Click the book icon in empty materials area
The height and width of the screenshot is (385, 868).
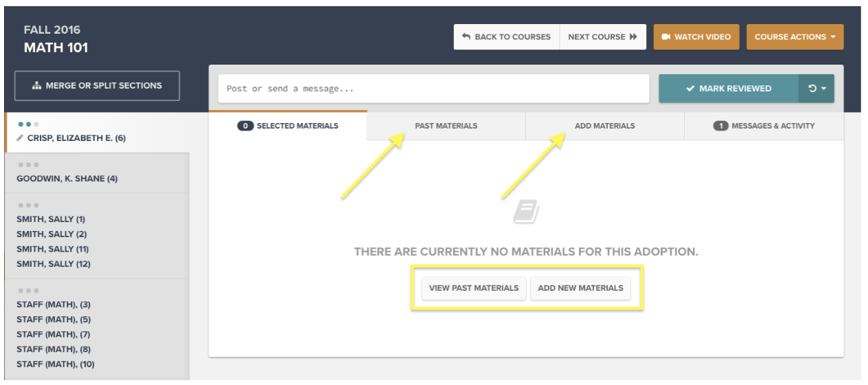click(526, 212)
